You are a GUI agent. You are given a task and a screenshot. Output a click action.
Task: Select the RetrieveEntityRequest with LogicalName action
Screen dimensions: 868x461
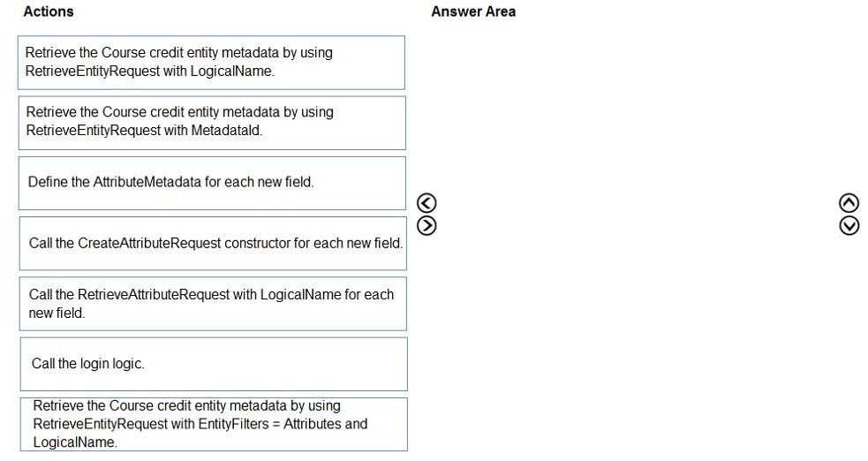click(211, 63)
